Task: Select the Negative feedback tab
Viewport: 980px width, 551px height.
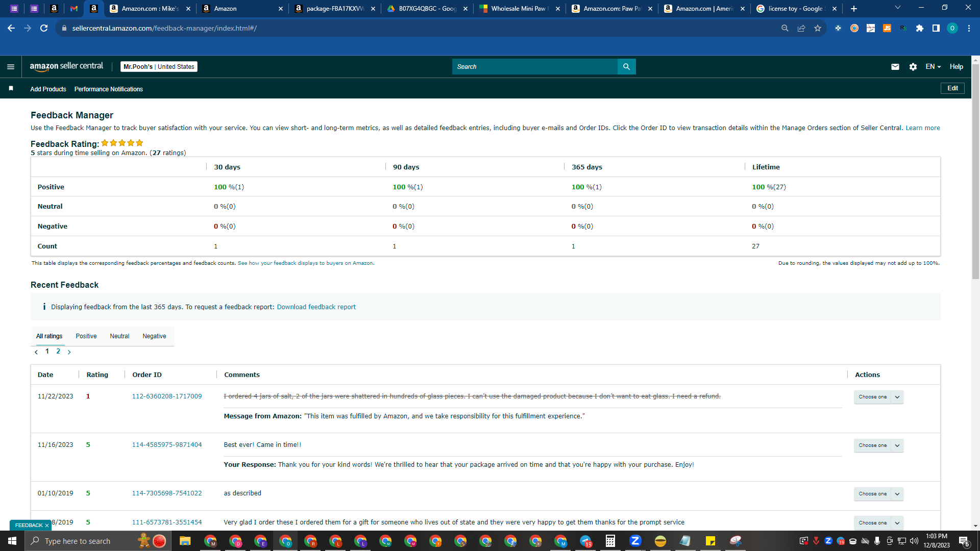Action: point(154,336)
